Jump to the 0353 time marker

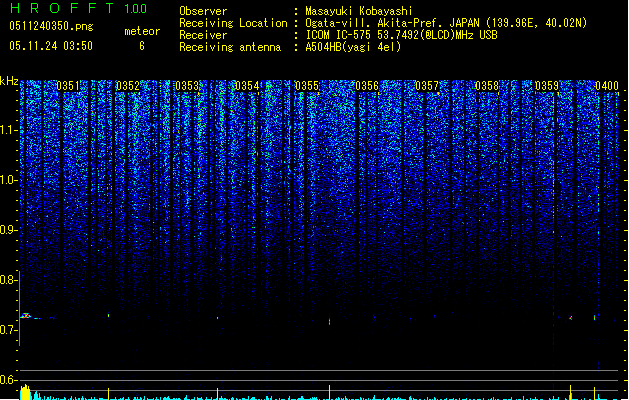(x=187, y=86)
